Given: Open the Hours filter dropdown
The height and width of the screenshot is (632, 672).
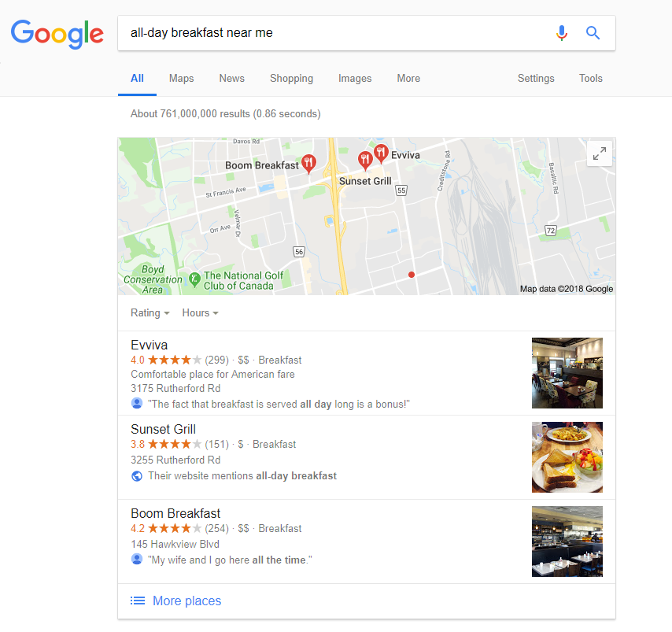Looking at the screenshot, I should click(x=200, y=313).
